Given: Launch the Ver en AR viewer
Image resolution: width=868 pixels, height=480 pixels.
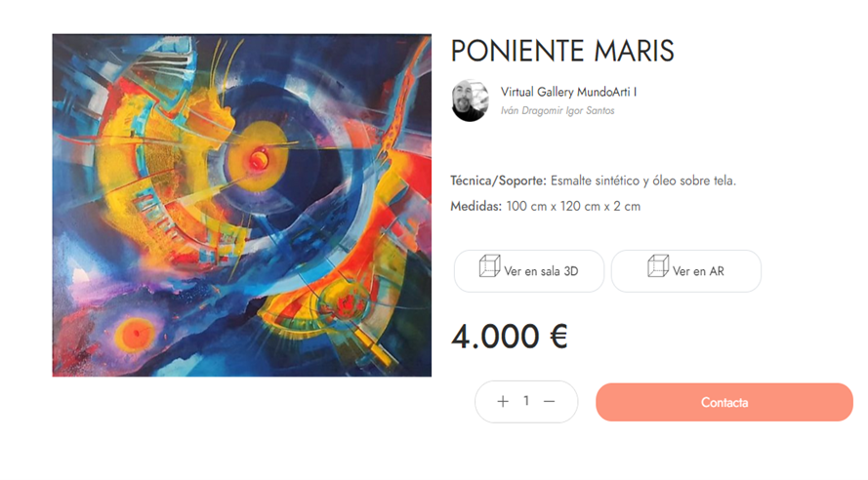Looking at the screenshot, I should tap(685, 271).
